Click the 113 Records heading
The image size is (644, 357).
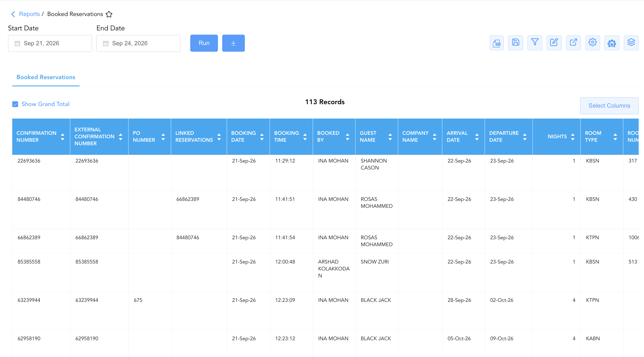(x=325, y=102)
